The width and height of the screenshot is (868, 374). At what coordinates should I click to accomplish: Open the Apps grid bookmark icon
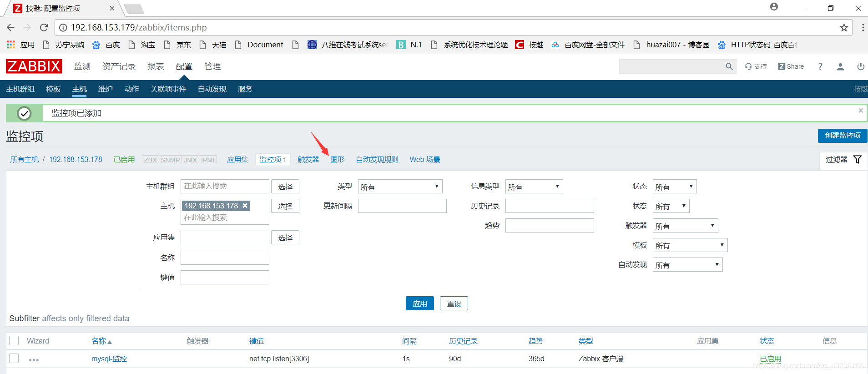10,45
